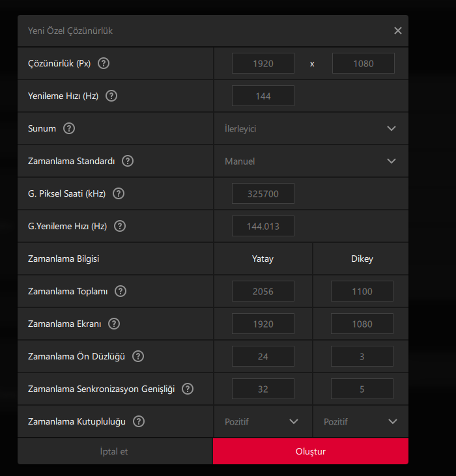This screenshot has width=456, height=476.
Task: Edit Yatay Ön Düzlüğü field 24
Action: 263,356
